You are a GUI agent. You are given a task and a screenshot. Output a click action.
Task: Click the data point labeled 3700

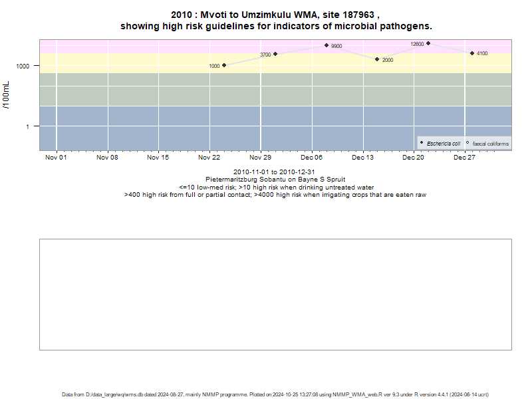275,54
